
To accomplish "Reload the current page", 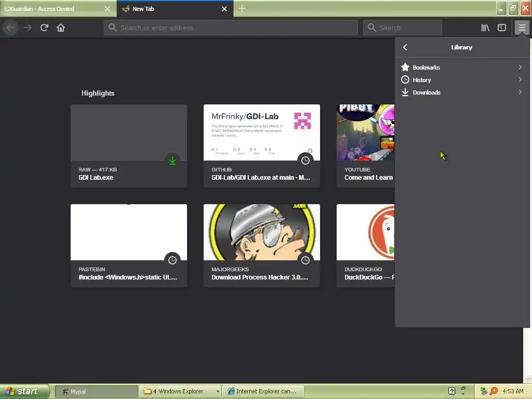I will pyautogui.click(x=44, y=28).
